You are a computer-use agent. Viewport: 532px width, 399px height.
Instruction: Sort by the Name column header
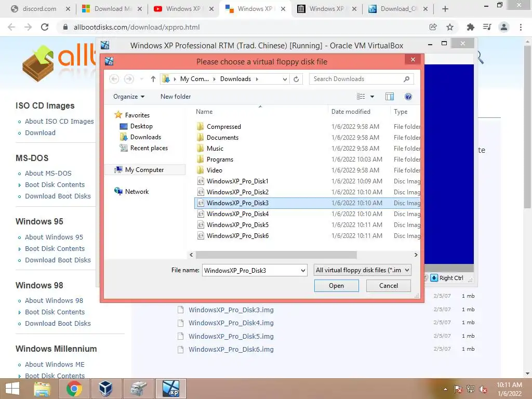(x=204, y=112)
